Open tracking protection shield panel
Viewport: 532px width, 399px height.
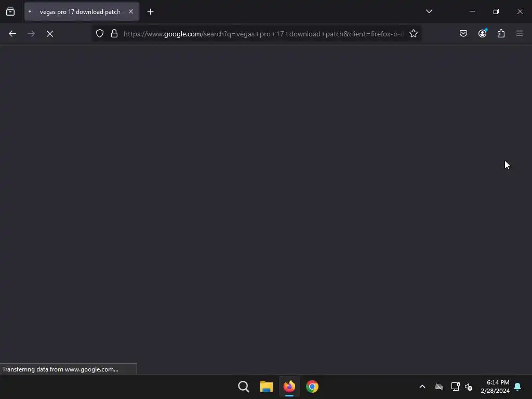coord(99,34)
